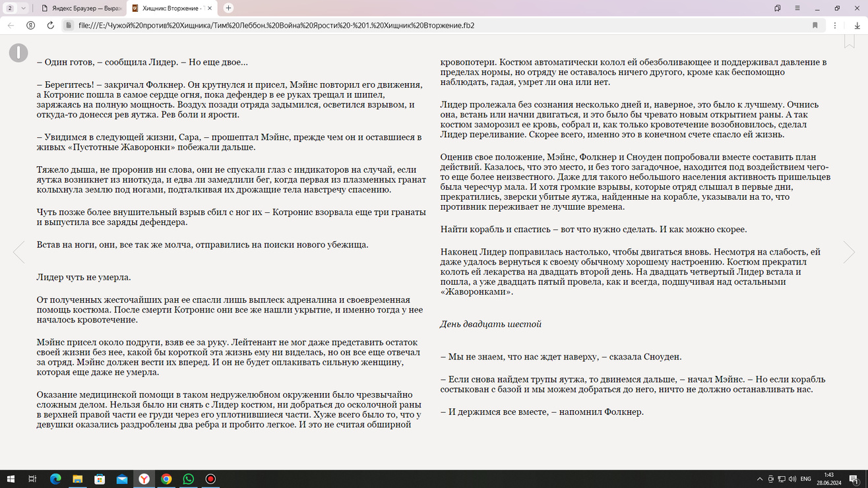
Task: Click the address bar file URL
Action: pos(276,25)
